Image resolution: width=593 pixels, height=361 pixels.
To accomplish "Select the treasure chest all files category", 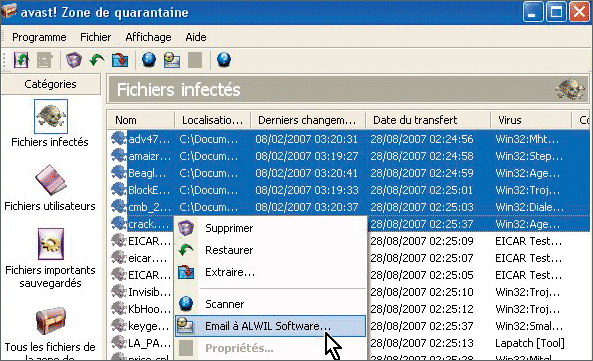I will point(51,321).
